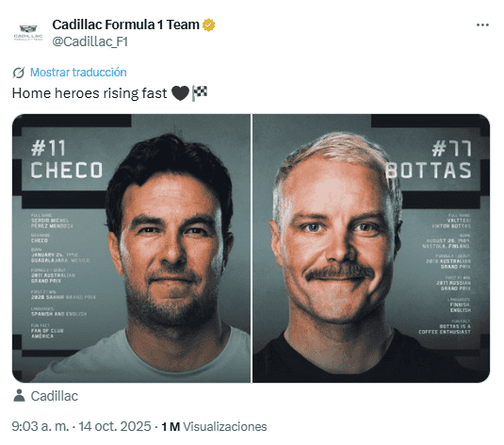Image resolution: width=504 pixels, height=445 pixels.
Task: Open the three-dot more options menu
Action: coord(482,25)
